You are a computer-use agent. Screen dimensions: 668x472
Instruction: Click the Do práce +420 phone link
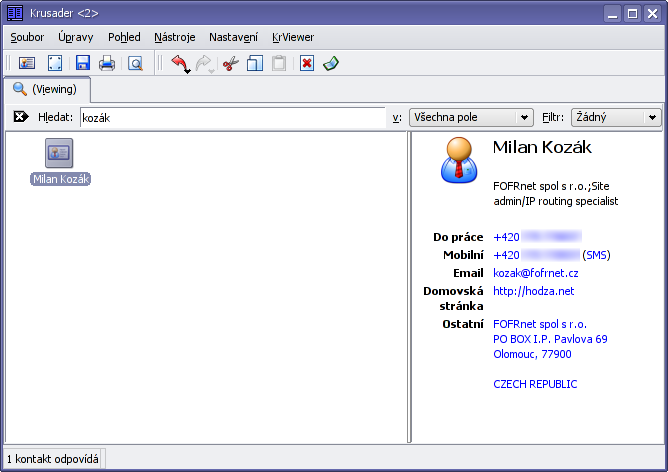pyautogui.click(x=537, y=237)
